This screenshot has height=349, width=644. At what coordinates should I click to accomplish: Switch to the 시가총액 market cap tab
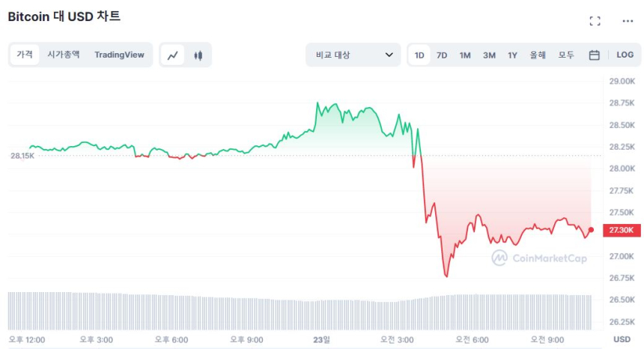coord(64,55)
